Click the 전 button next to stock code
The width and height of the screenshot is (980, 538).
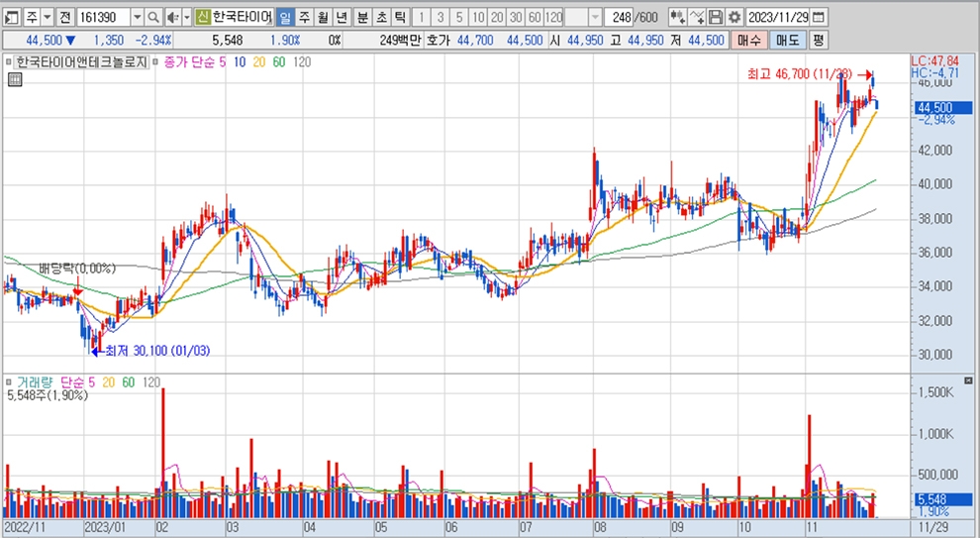65,17
